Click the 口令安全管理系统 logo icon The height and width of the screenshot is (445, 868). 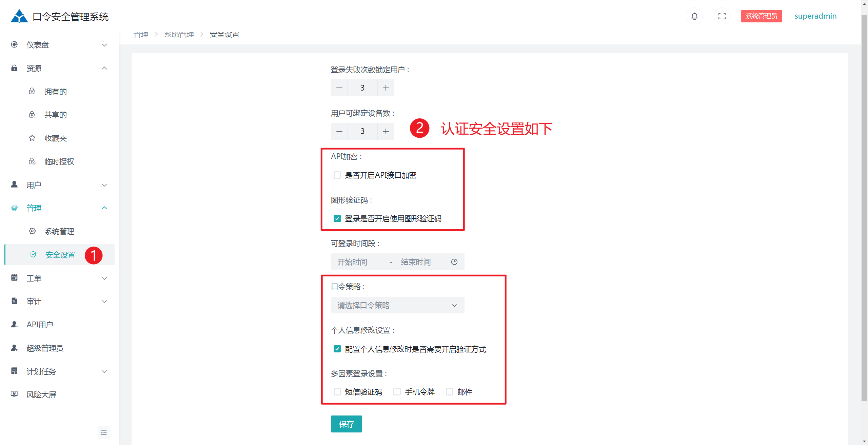(19, 16)
